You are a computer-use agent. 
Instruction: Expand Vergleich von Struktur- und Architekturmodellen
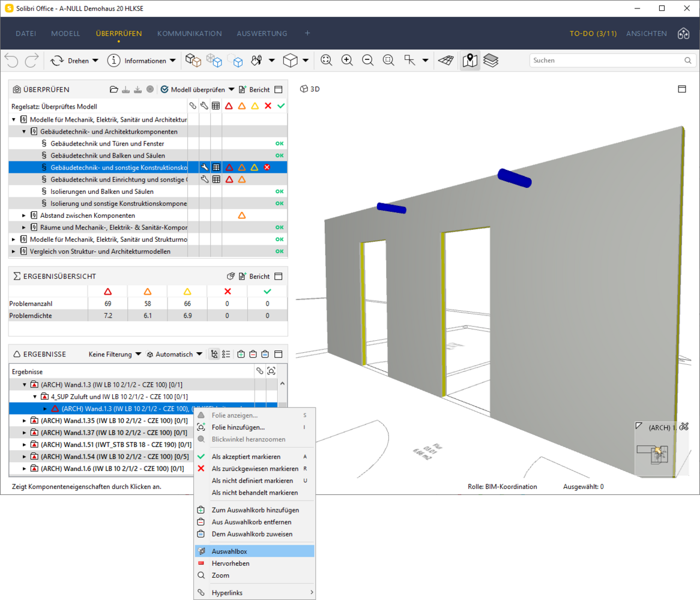click(x=14, y=251)
